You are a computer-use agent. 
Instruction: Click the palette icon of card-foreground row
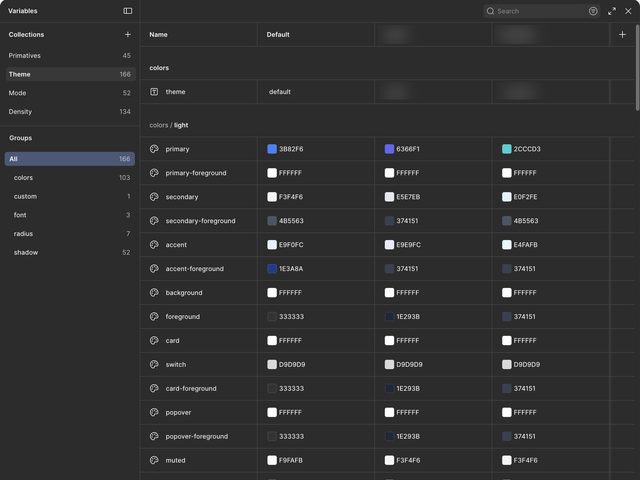tap(154, 389)
